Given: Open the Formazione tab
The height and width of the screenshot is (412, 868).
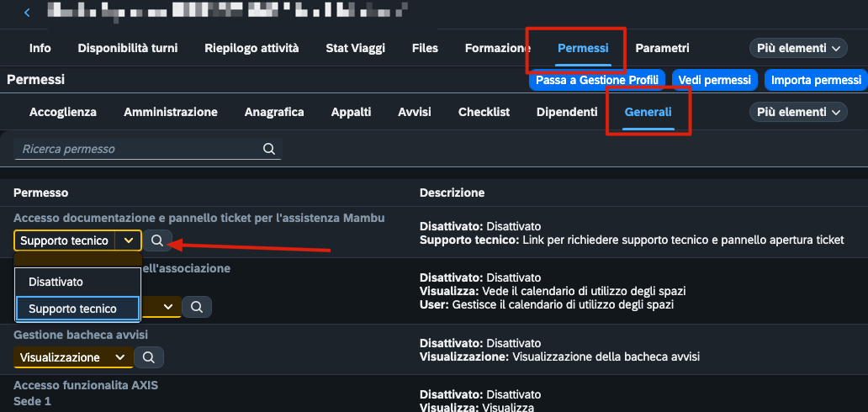Looking at the screenshot, I should (495, 48).
